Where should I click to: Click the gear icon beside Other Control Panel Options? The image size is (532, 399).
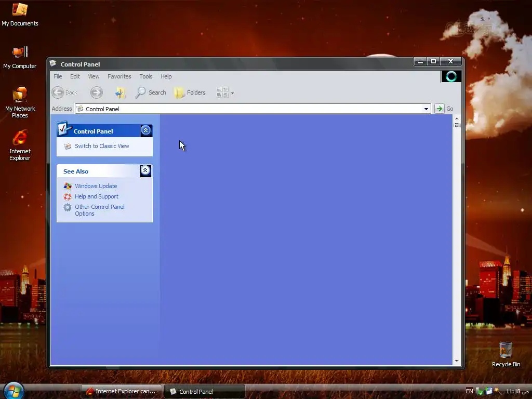68,207
